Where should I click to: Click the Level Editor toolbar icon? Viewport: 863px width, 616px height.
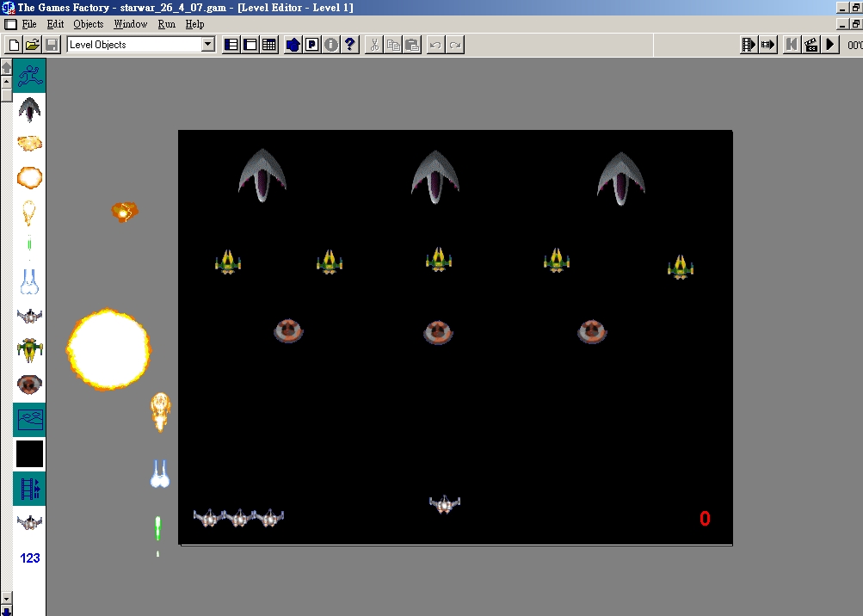coord(250,45)
